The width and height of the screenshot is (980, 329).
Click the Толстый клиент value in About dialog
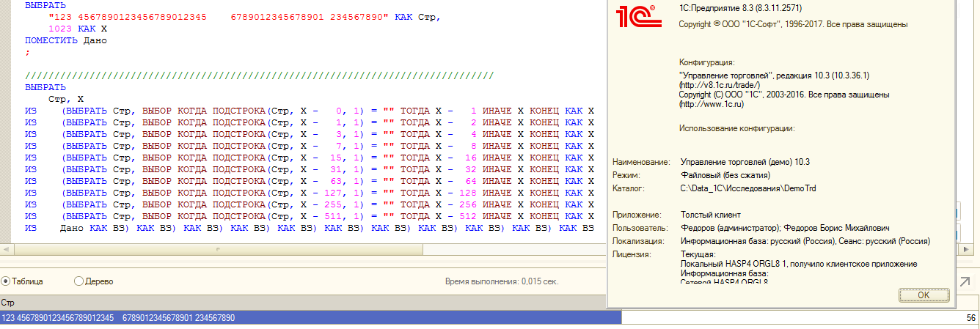[x=710, y=215]
